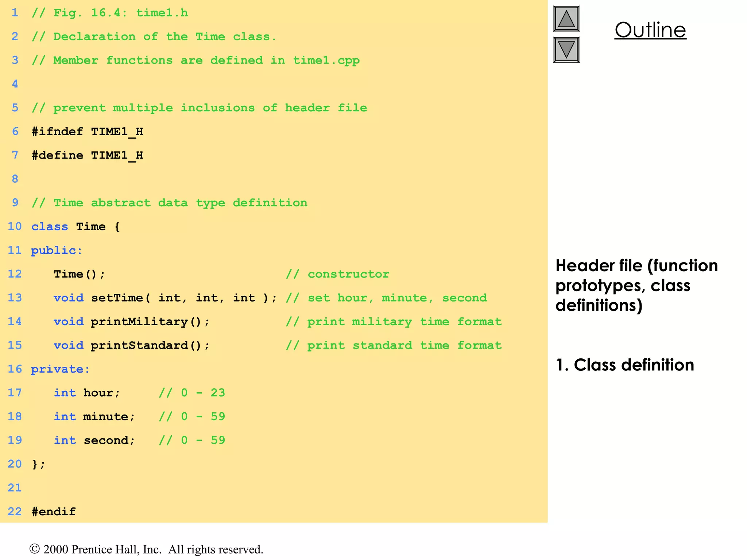The width and height of the screenshot is (747, 560).
Task: Select the 'int hour;' member declaration
Action: pos(87,393)
